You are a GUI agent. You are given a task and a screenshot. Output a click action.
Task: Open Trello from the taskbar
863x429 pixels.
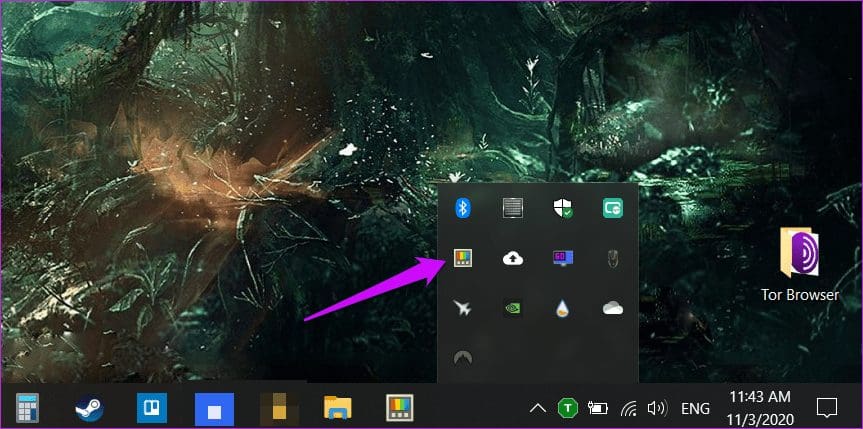coord(152,408)
